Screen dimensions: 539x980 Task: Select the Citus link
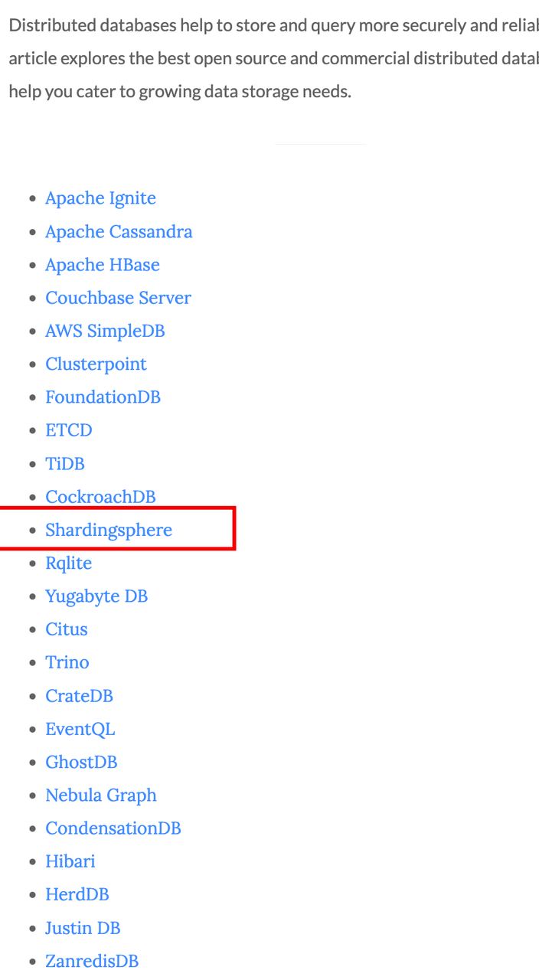click(66, 629)
